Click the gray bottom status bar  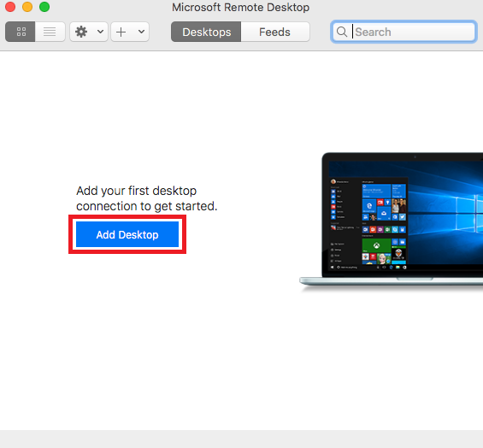click(241, 439)
